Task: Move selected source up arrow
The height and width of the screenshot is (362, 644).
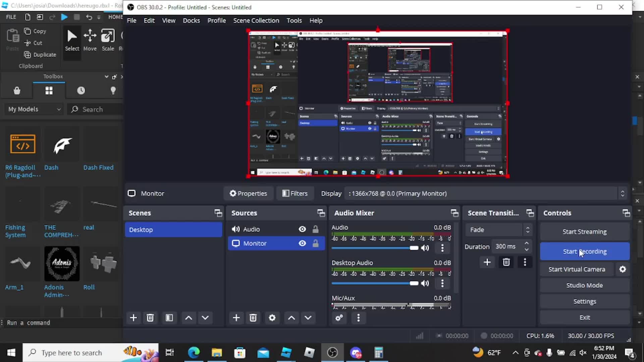Action: click(291, 318)
